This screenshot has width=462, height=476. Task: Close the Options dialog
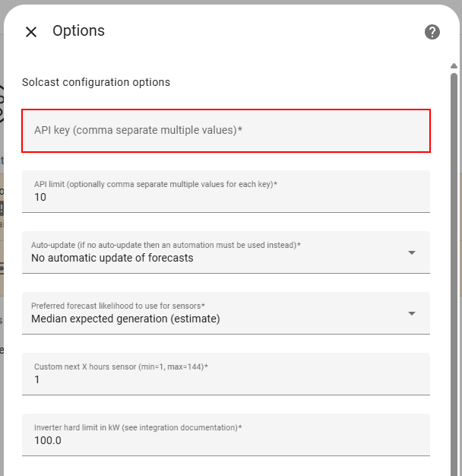pos(31,32)
